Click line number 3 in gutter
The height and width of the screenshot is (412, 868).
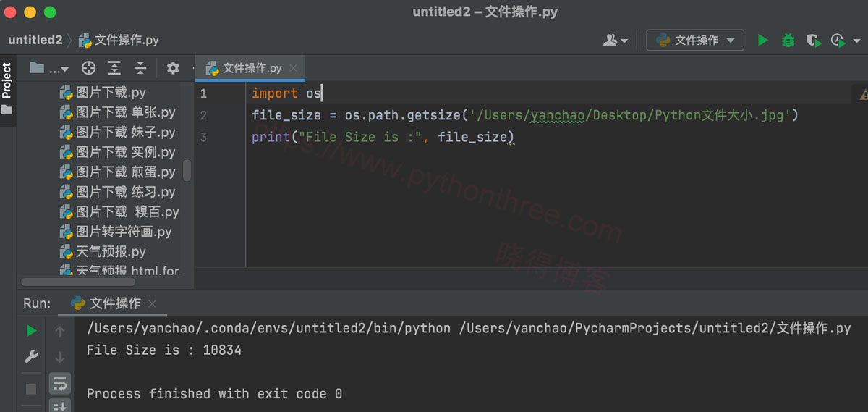(203, 137)
